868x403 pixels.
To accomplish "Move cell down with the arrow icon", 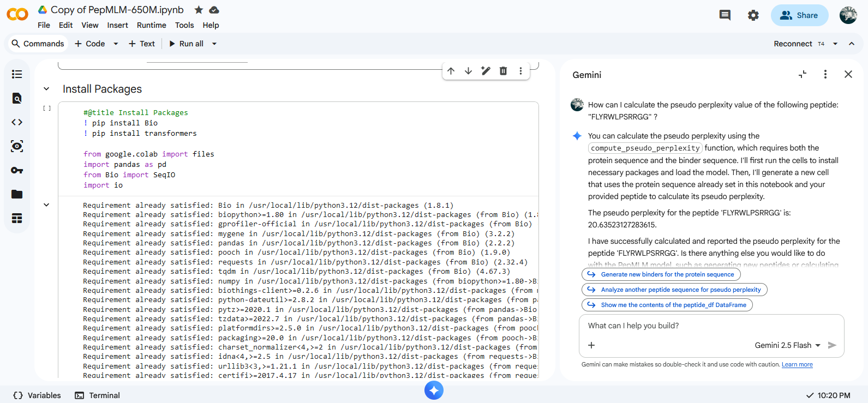I will pyautogui.click(x=468, y=71).
